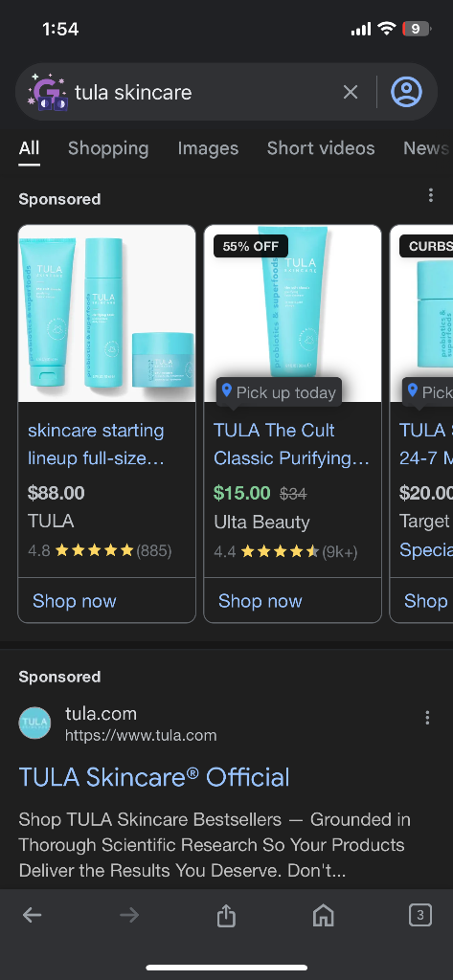Open the account profile icon
Image resolution: width=453 pixels, height=980 pixels.
[x=407, y=92]
